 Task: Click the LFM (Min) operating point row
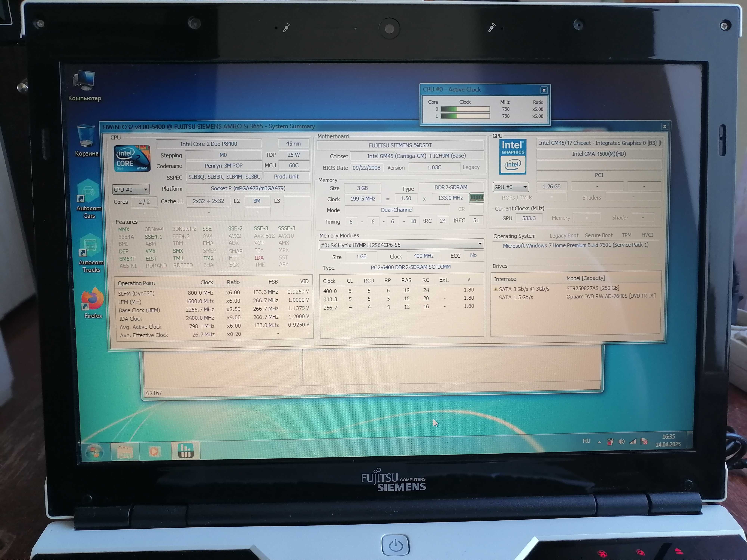coord(214,301)
